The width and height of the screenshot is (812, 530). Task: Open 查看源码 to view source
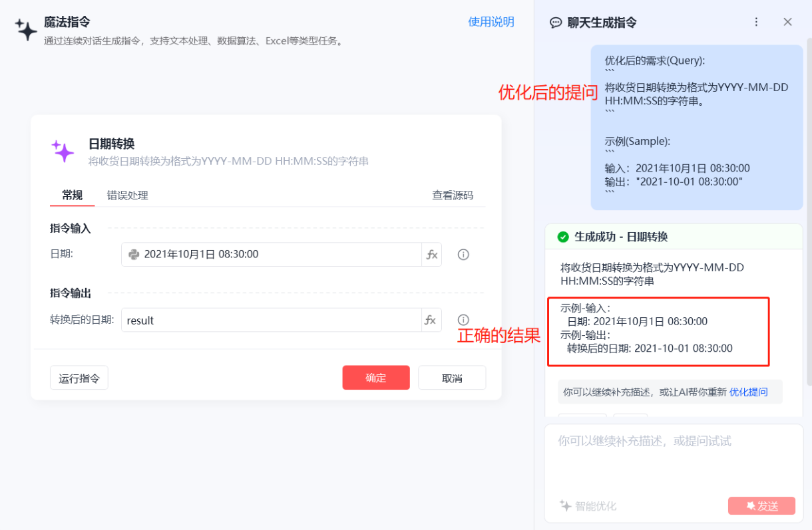[x=453, y=195]
